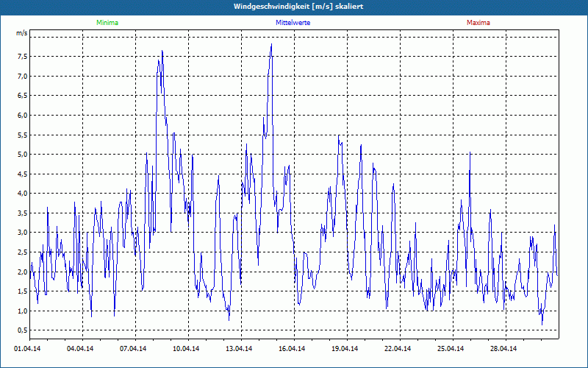Click the 3,5 y-axis value
The width and height of the screenshot is (588, 368).
point(23,213)
